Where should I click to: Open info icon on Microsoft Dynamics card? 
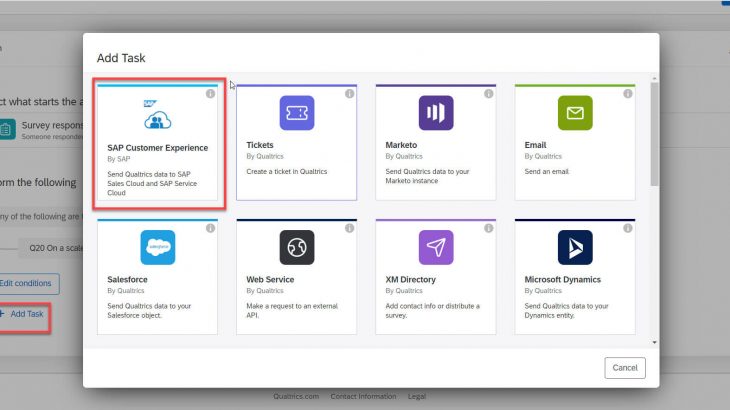point(628,228)
